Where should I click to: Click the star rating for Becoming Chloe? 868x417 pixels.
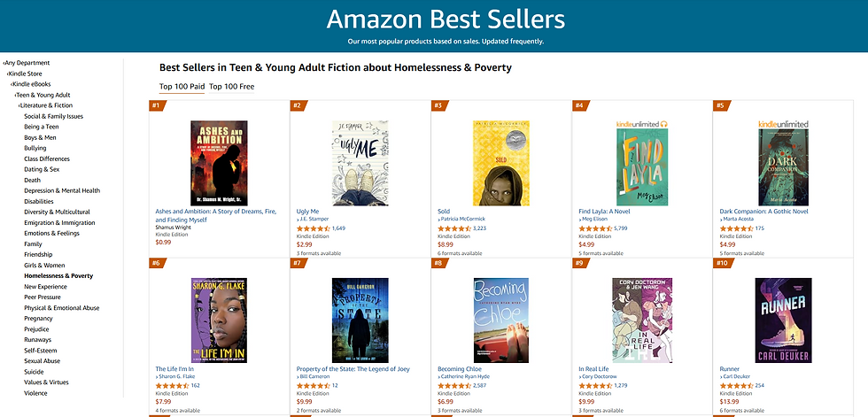point(455,385)
